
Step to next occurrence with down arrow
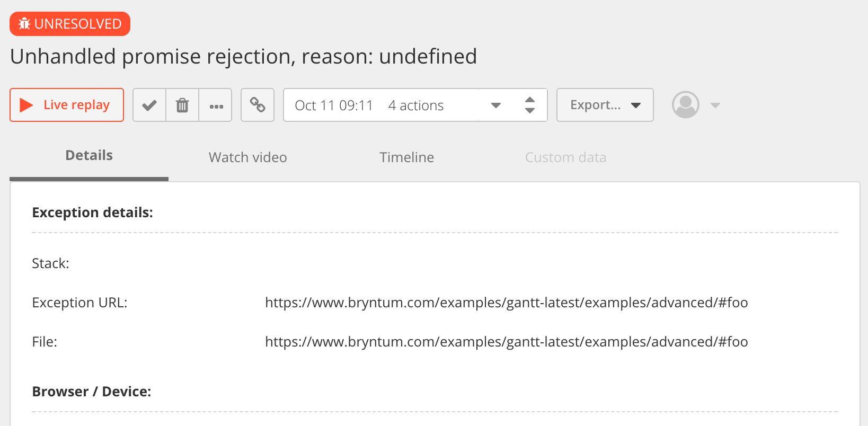[x=530, y=111]
